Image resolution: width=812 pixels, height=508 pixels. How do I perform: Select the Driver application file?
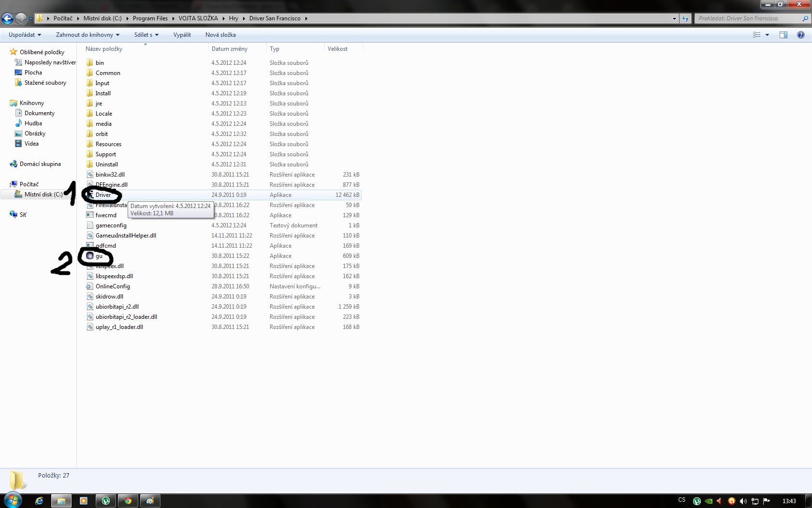tap(103, 195)
